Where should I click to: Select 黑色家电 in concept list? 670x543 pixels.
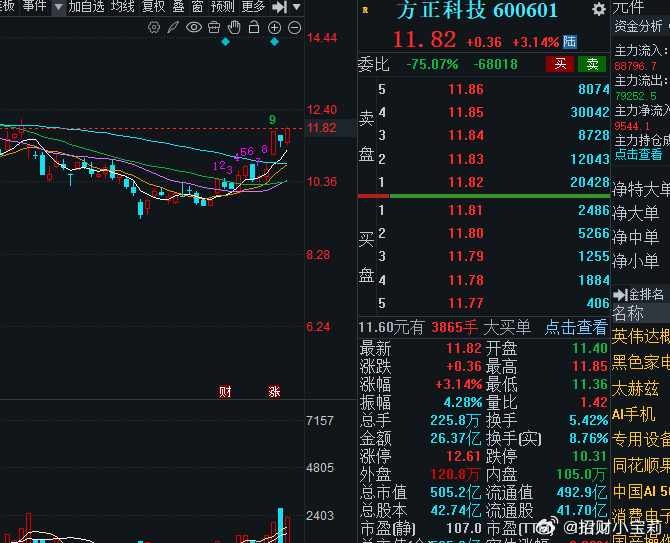point(641,362)
